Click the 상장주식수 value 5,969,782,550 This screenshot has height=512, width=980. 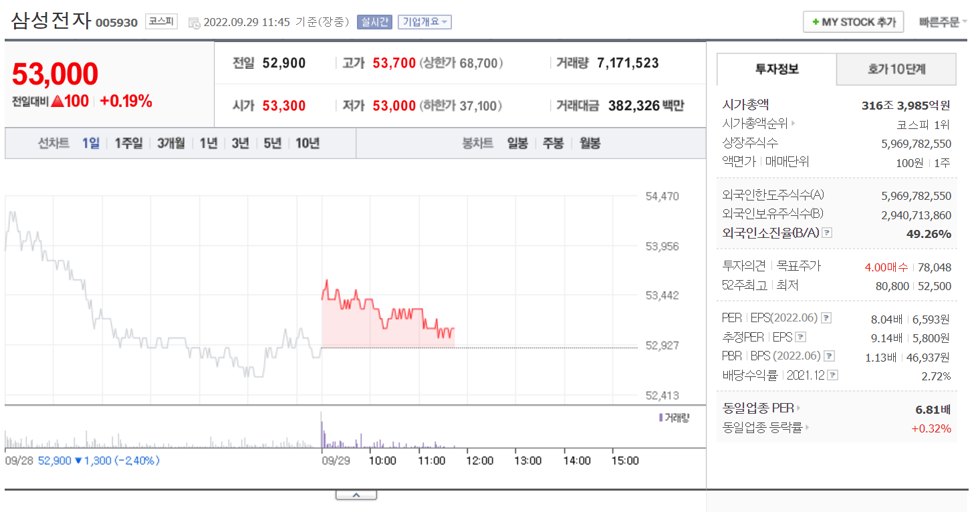tap(916, 144)
